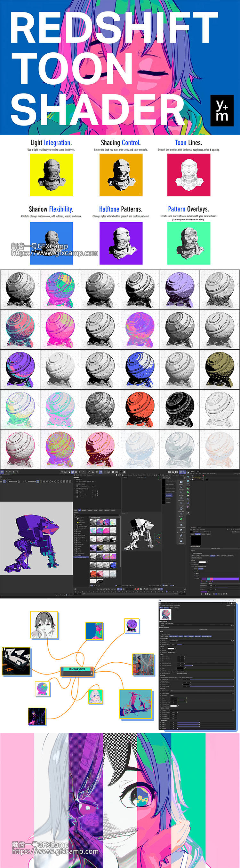240x868 pixels.
Task: Open folder icon for Pattern Overlay Filename
Action: click(x=233, y=710)
